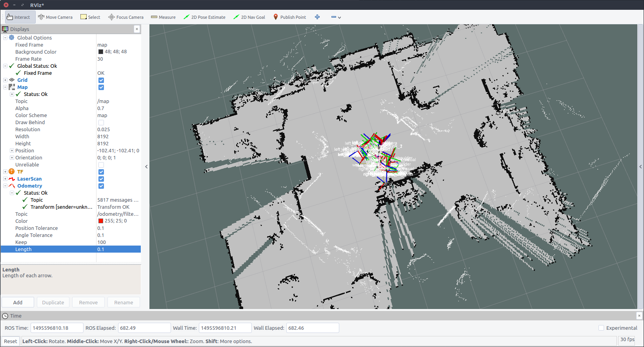The image size is (644, 347).
Task: Expand the right side panel arrow handle
Action: tap(640, 166)
